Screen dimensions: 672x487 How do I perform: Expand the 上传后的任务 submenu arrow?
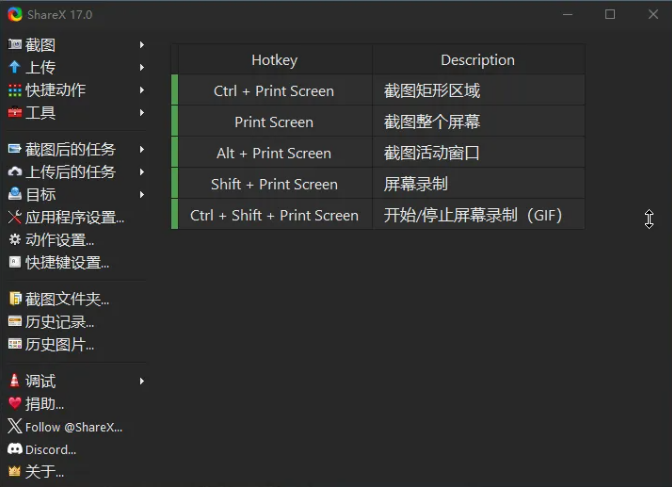point(142,172)
